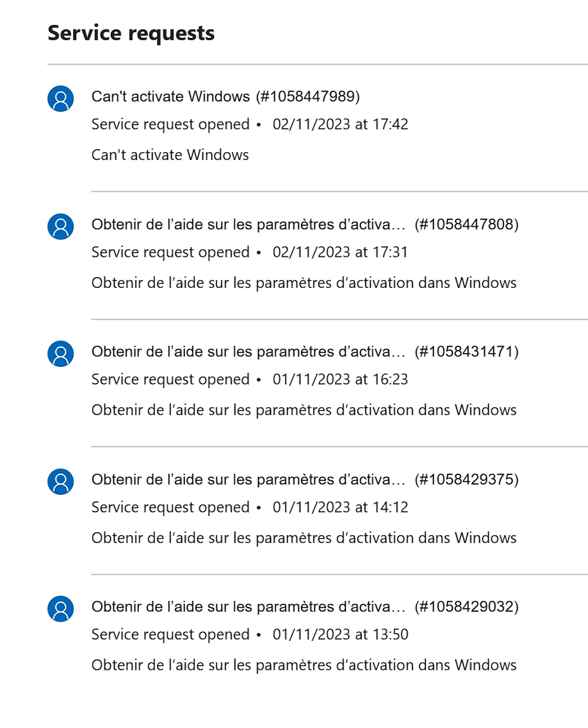The height and width of the screenshot is (728, 588).
Task: Select the 02/11/2023 at 17:42 timestamp
Action: click(340, 124)
